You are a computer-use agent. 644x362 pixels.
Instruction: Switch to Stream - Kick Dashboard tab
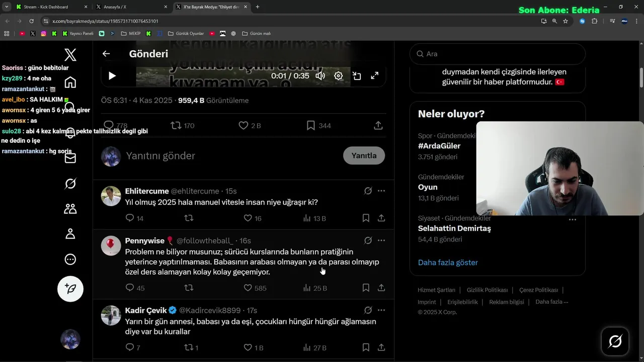(50, 7)
